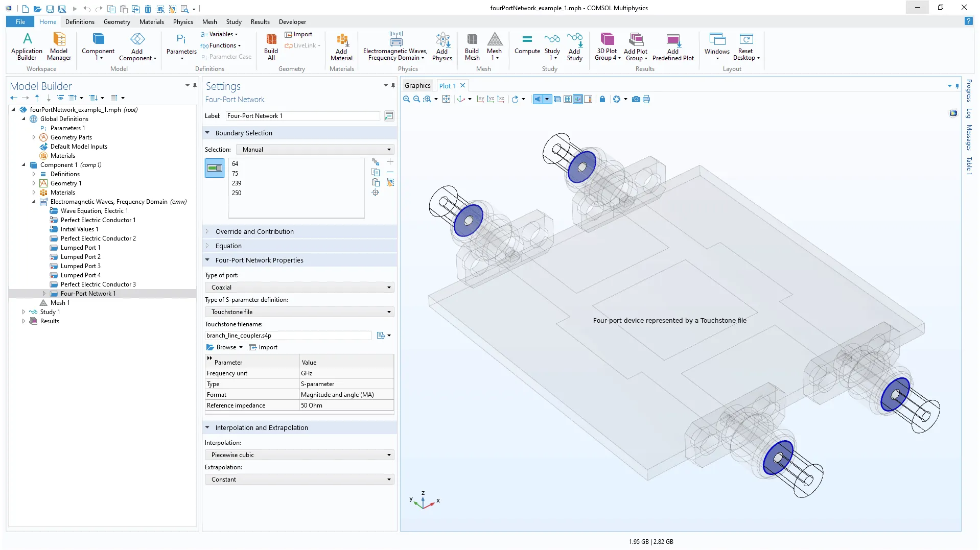Click the Import button below filename
This screenshot has height=550, width=980.
tap(263, 347)
